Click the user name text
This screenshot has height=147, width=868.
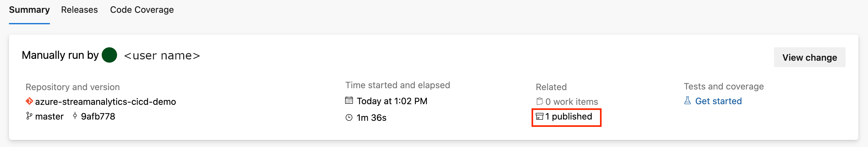point(162,56)
